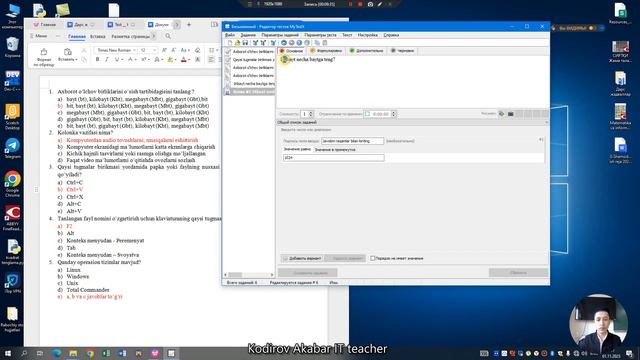Click the answer value field containing 1024
The height and width of the screenshot is (360, 640).
[333, 158]
